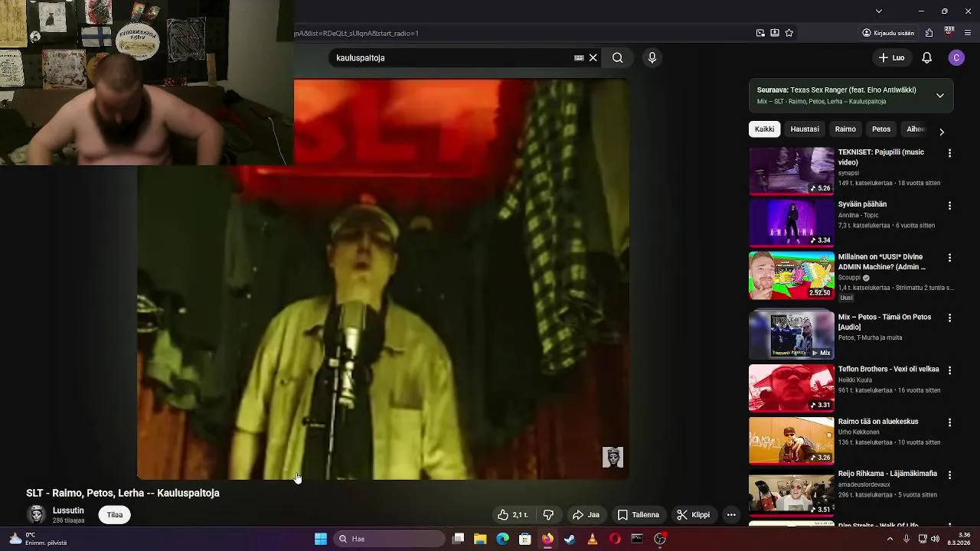This screenshot has height=551, width=980.
Task: Open the account avatar menu
Action: point(956,57)
